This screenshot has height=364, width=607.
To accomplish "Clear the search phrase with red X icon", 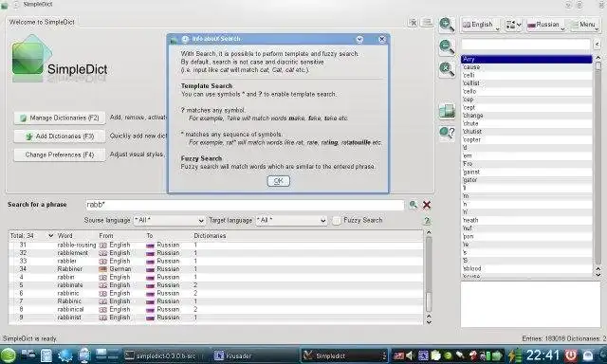I will [x=427, y=205].
